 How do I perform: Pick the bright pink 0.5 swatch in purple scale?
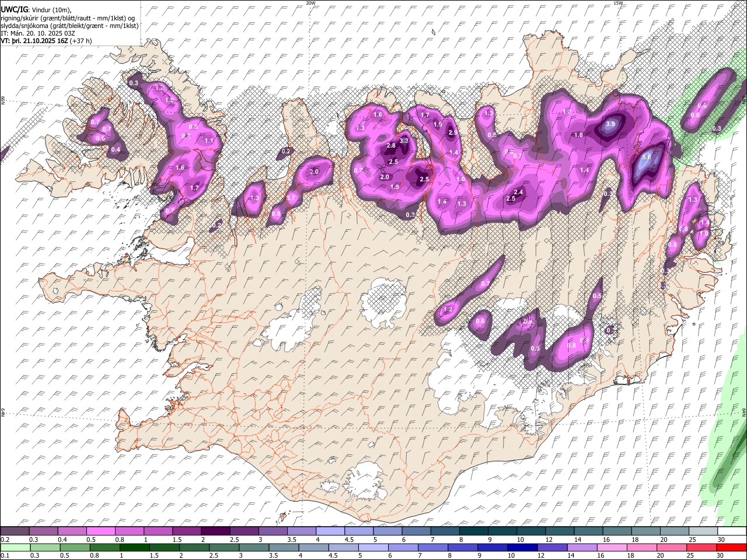click(x=100, y=531)
